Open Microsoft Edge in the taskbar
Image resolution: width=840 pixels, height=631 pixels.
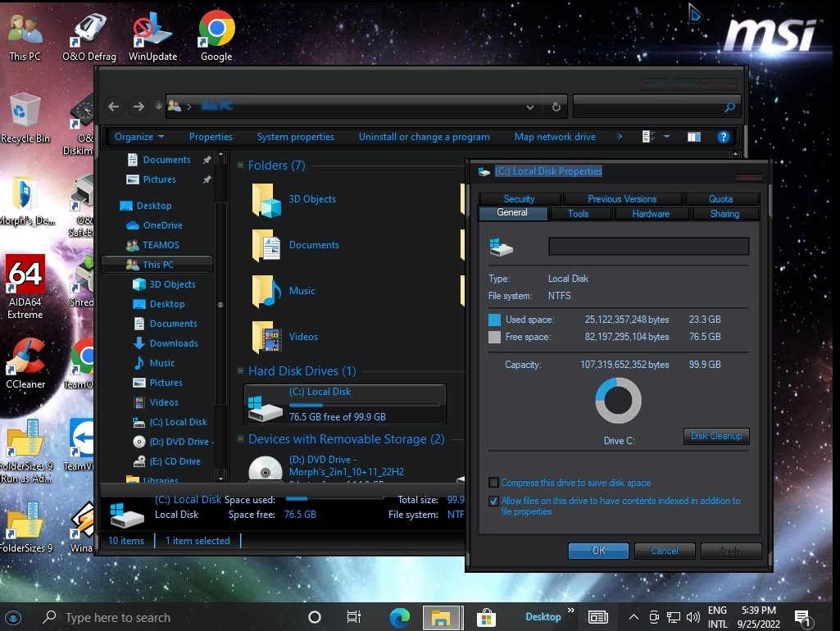399,617
